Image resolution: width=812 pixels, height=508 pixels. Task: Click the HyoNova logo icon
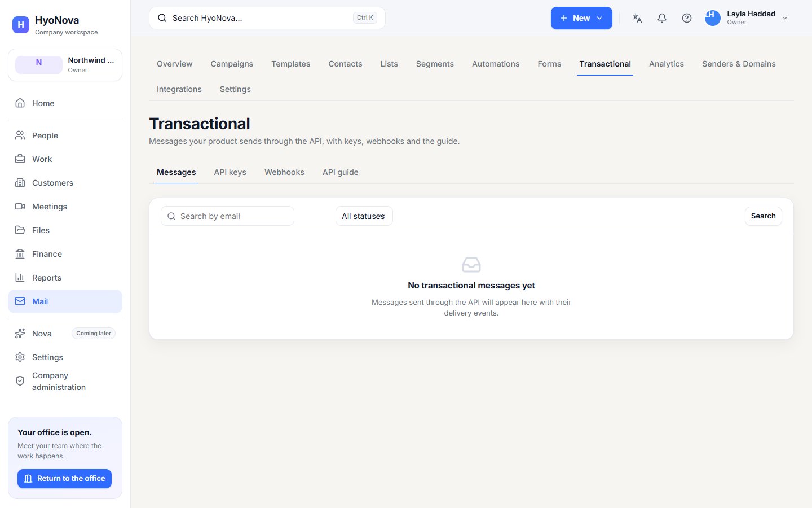pyautogui.click(x=21, y=25)
